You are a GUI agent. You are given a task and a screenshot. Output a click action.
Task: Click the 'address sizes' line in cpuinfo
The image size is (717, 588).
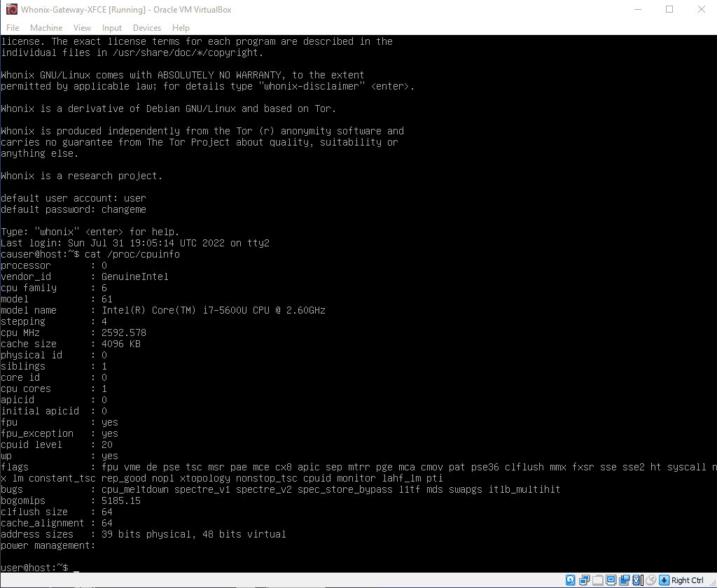click(143, 534)
